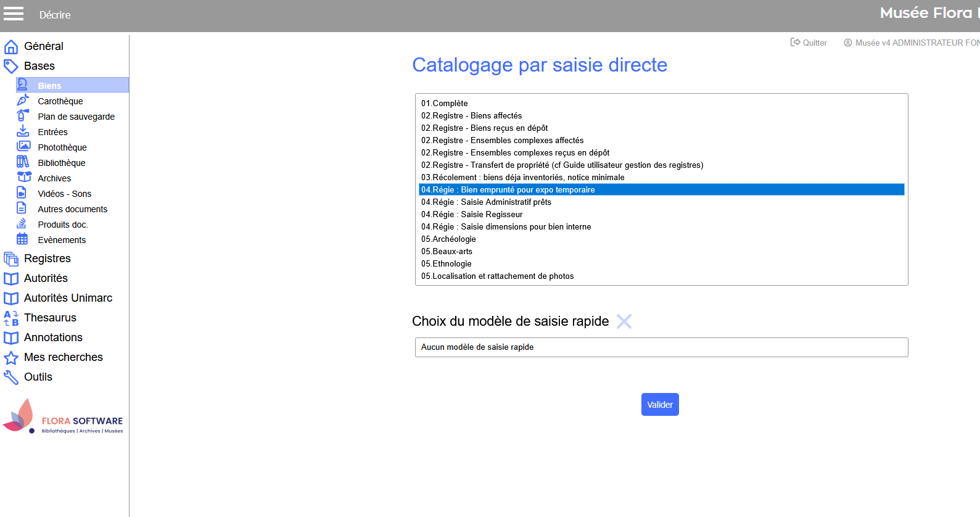Clear the saisie rapide model with X
980x517 pixels.
click(624, 321)
